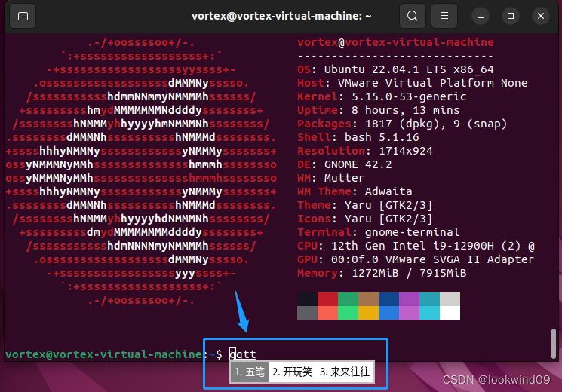
Task: Click the green shell prompt vortex@vortex-virtual-machine
Action: point(103,354)
